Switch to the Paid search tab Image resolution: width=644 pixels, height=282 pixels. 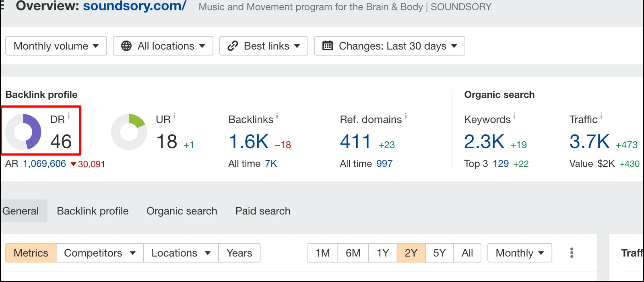tap(263, 211)
